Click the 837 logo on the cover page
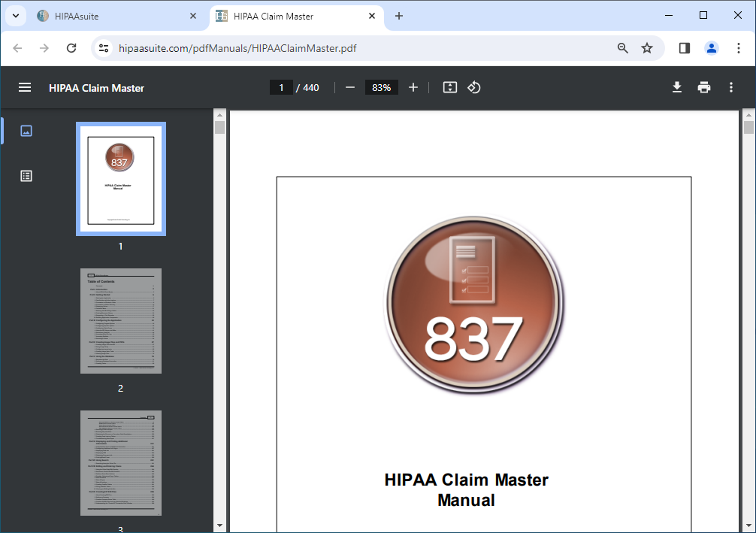Image resolution: width=756 pixels, height=533 pixels. click(474, 304)
